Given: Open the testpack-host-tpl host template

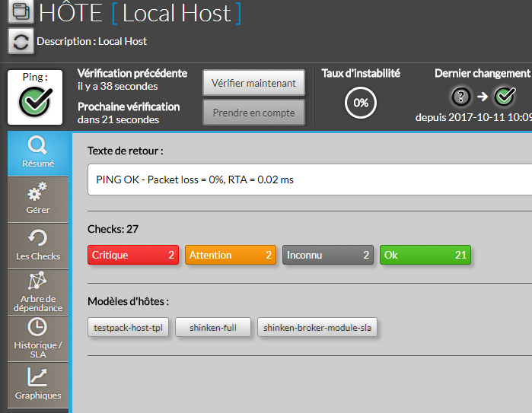Looking at the screenshot, I should pyautogui.click(x=129, y=328).
